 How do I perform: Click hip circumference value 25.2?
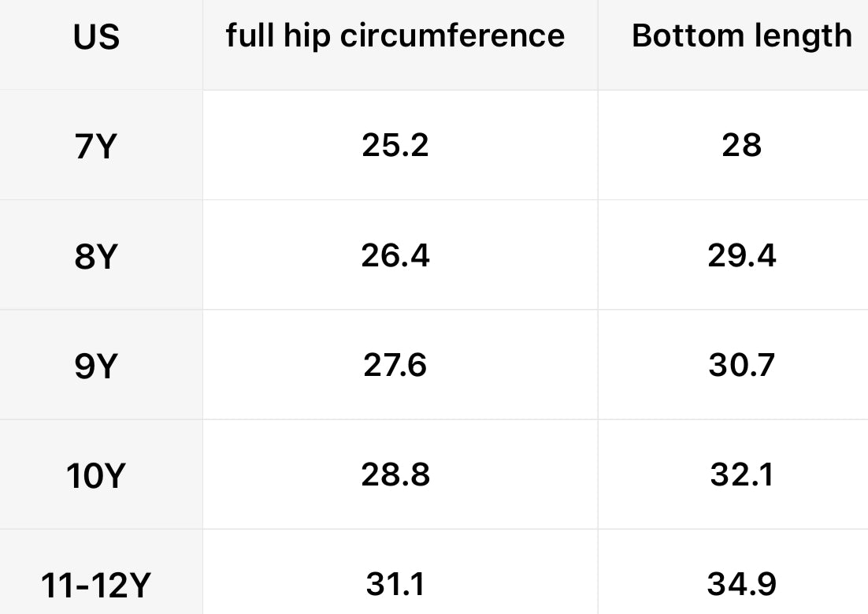tap(395, 145)
